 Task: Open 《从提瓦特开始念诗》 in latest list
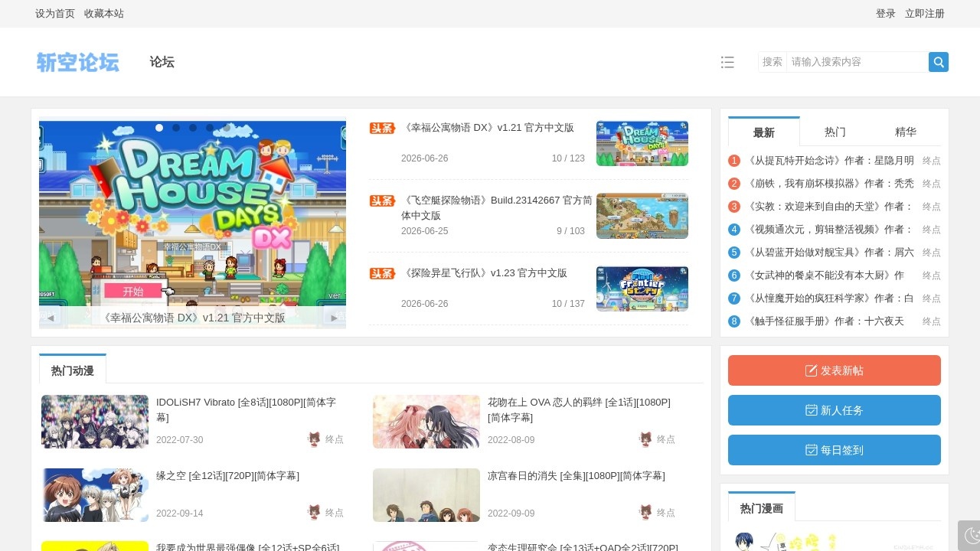pyautogui.click(x=830, y=161)
